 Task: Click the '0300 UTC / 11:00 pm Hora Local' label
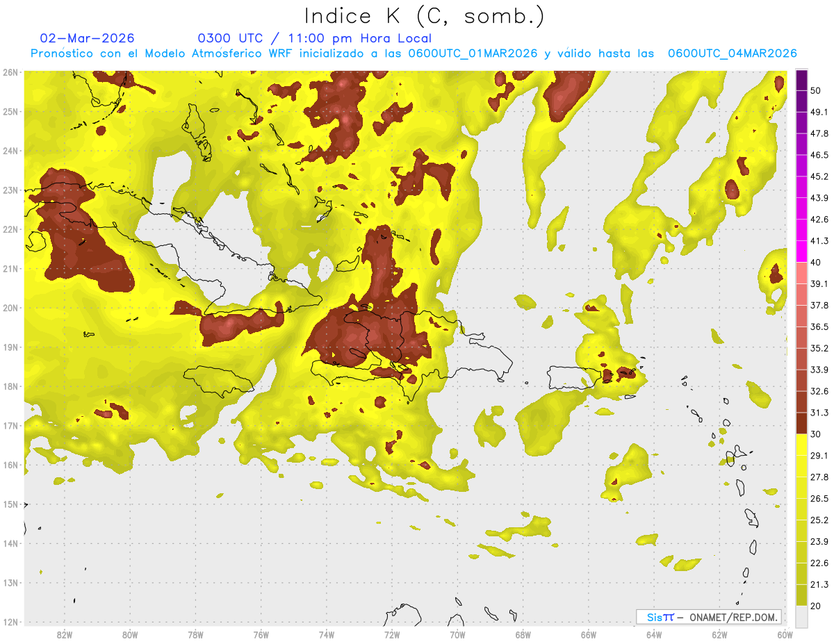click(x=315, y=38)
